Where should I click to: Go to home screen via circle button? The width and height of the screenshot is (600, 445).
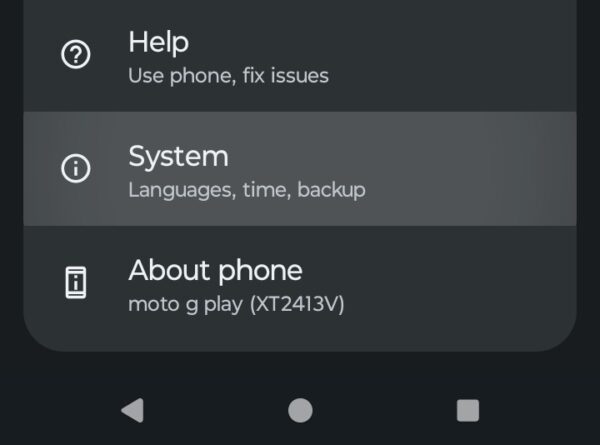point(300,411)
